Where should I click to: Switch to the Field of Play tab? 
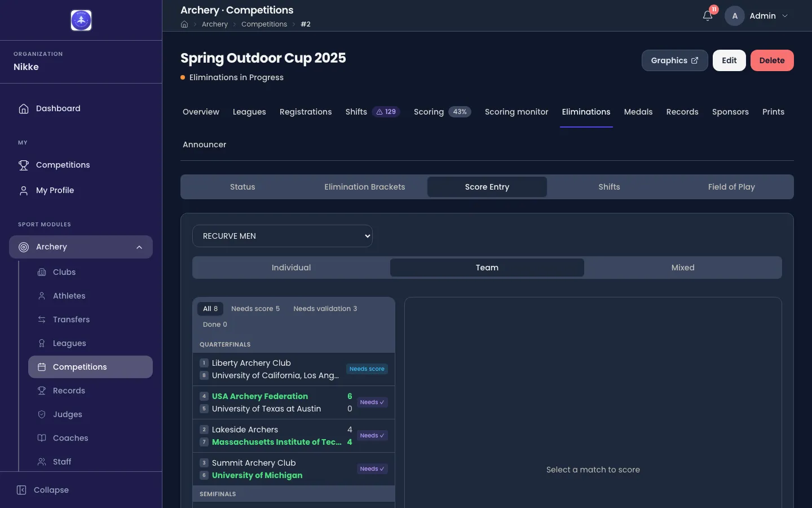731,187
